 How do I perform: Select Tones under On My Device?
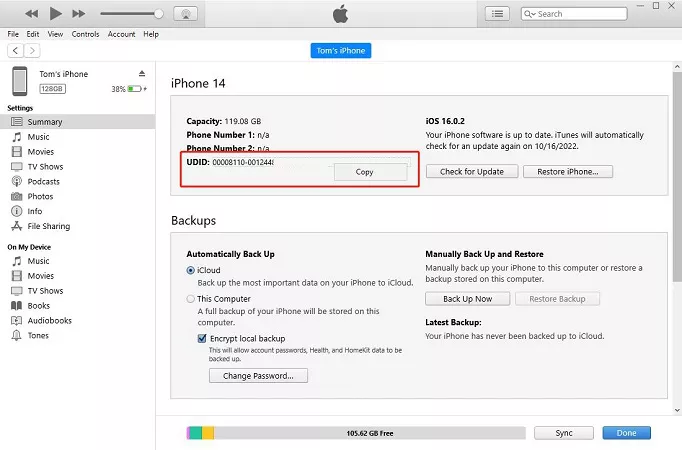click(x=39, y=336)
